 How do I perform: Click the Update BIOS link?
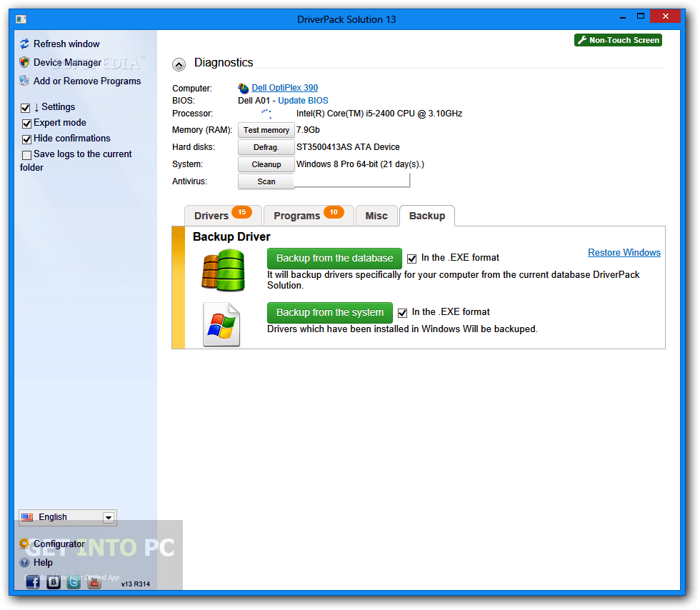(x=303, y=100)
